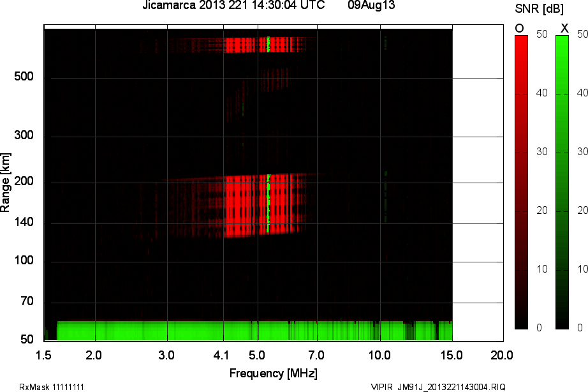588x392 pixels.
Task: Click the lower red echo trace near 140-200 km
Action: pos(249,204)
